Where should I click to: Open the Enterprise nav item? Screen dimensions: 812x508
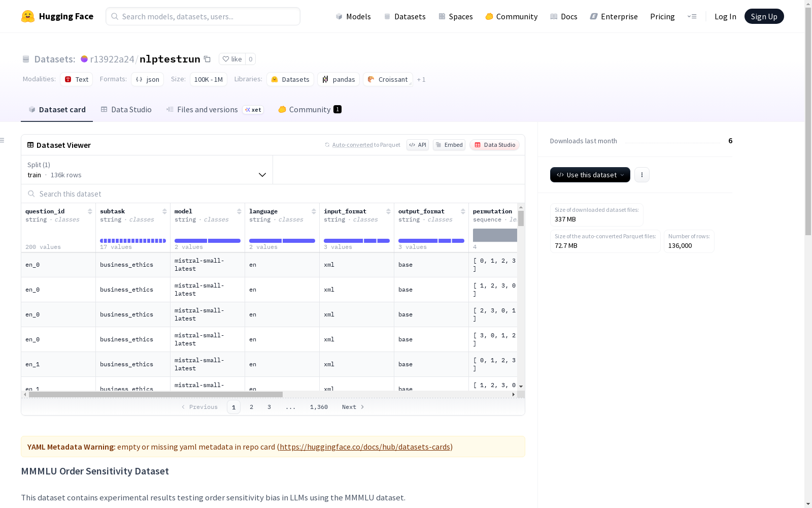(x=614, y=16)
